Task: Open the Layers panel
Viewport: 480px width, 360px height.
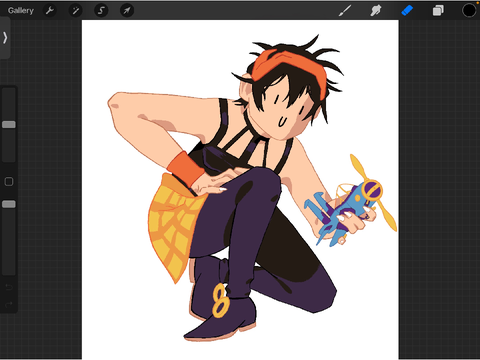Action: pos(438,11)
